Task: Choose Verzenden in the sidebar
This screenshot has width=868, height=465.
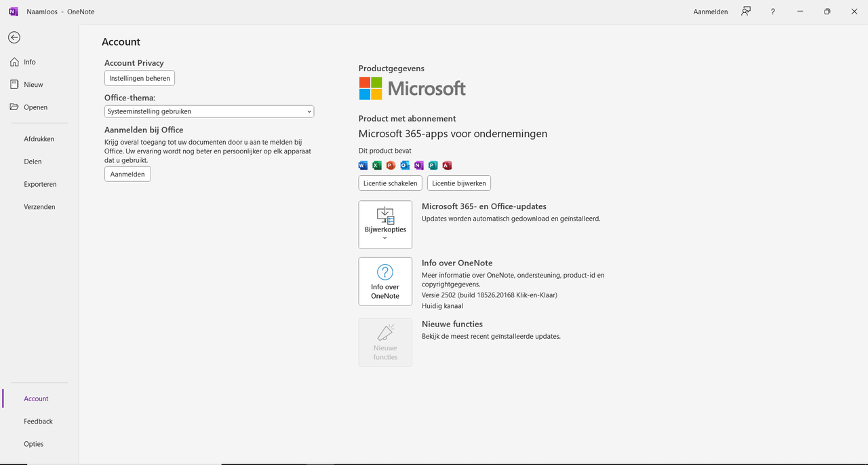Action: click(39, 206)
